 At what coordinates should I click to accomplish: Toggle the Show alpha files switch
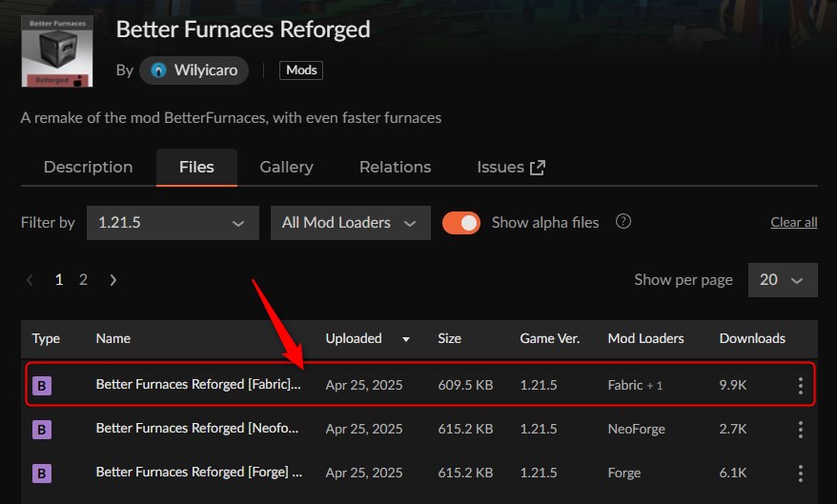461,223
